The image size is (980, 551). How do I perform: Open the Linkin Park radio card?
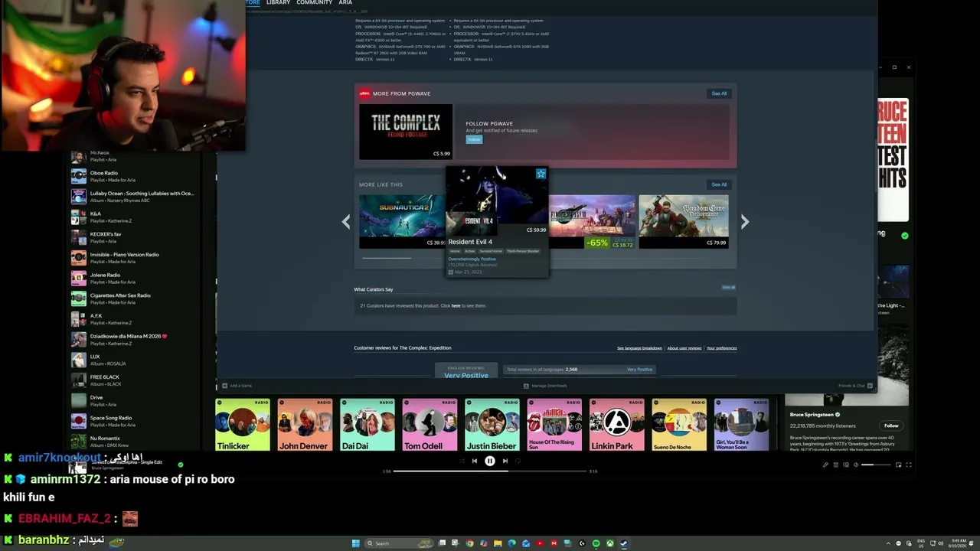[617, 425]
